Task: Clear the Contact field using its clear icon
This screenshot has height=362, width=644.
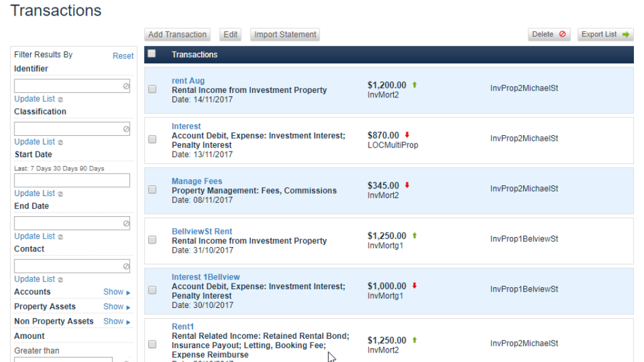Action: pyautogui.click(x=126, y=265)
